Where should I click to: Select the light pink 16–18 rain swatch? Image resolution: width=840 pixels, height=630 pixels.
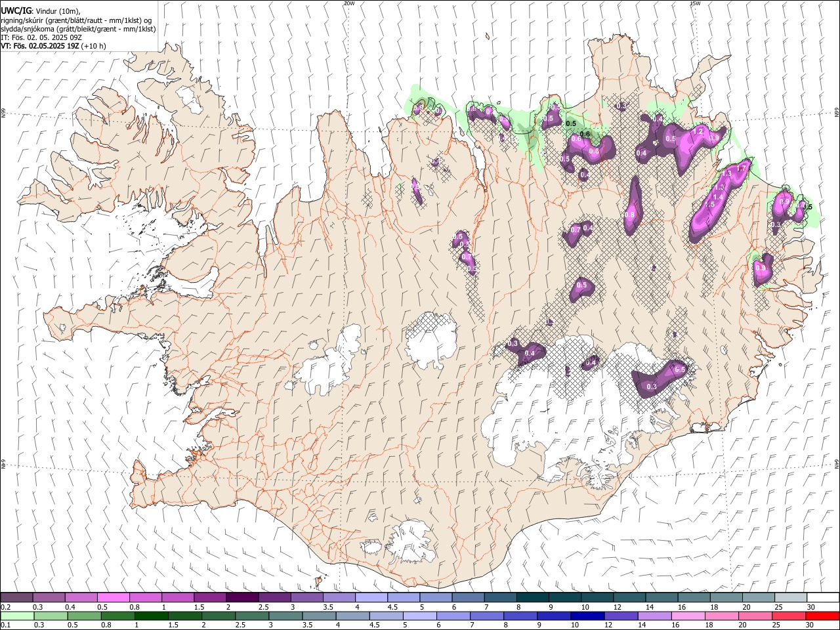pos(686,616)
